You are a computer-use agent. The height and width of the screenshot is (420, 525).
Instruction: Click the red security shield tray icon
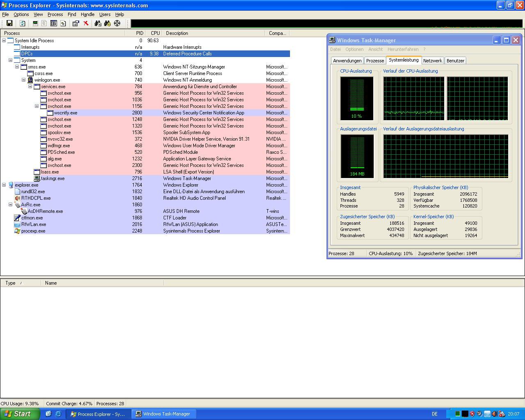click(472, 414)
